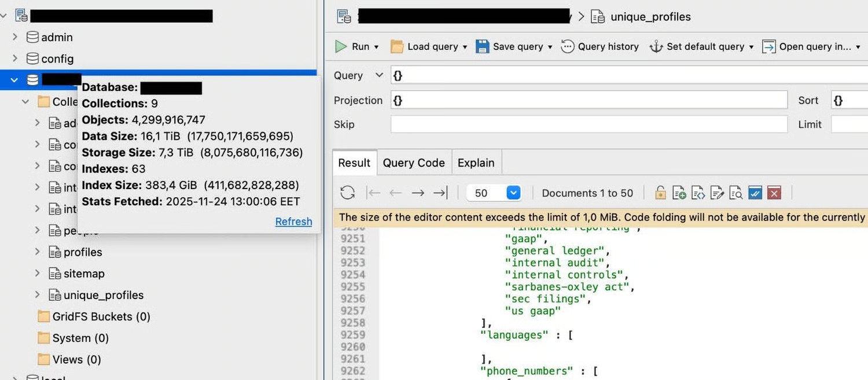Switch to the Query Code tab
868x380 pixels.
414,163
